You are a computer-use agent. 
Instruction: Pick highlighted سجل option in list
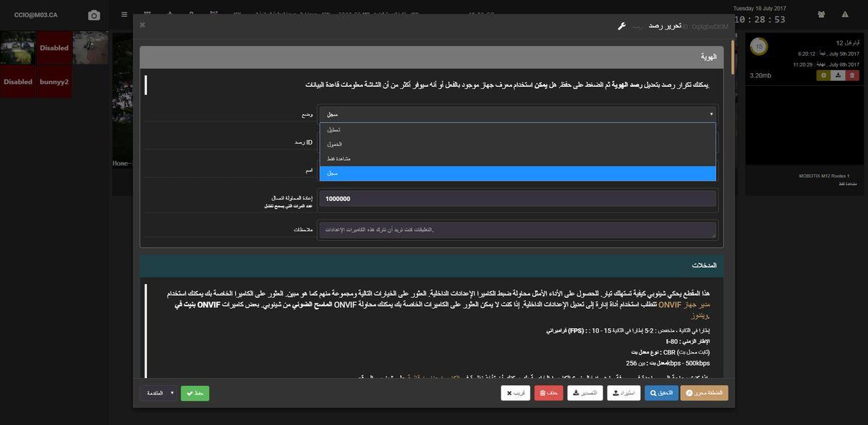[x=518, y=173]
